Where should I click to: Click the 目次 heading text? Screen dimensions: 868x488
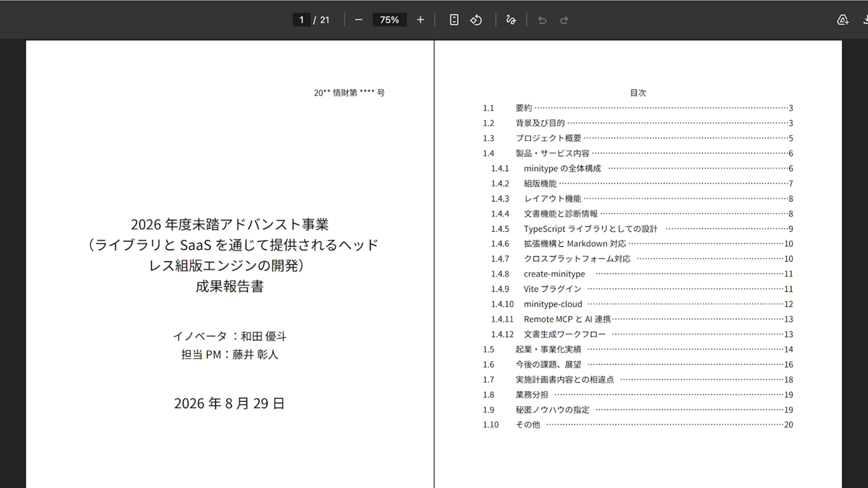[638, 92]
